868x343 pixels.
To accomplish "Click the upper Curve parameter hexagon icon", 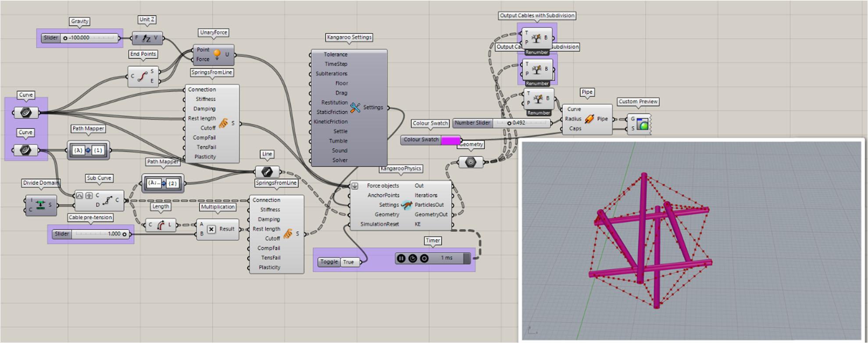I will [x=26, y=113].
